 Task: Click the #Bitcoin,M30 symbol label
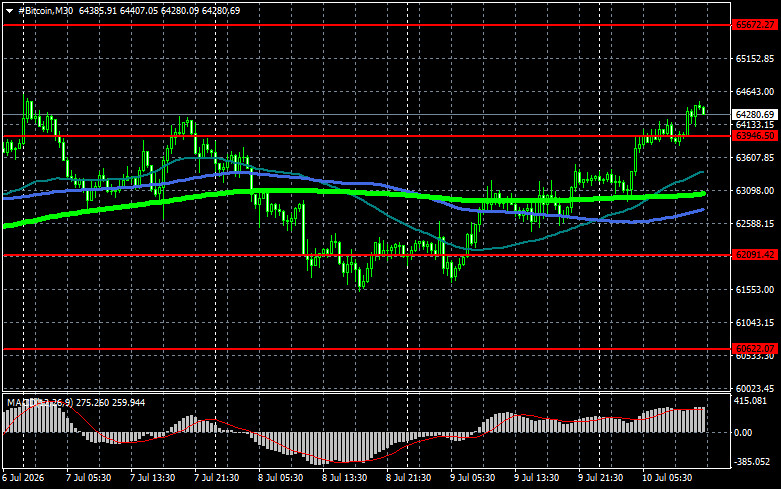[x=45, y=10]
